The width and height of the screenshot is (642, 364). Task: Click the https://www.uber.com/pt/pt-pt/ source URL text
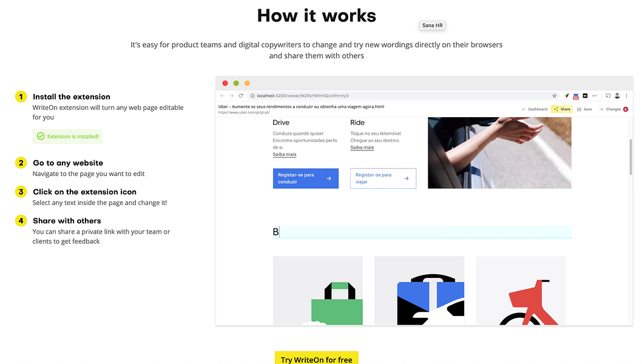244,112
